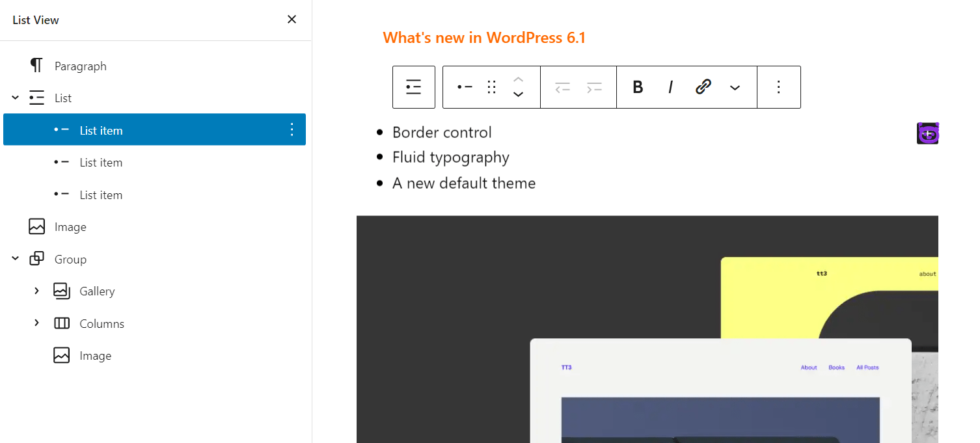Collapse the List block in List View

pos(14,97)
